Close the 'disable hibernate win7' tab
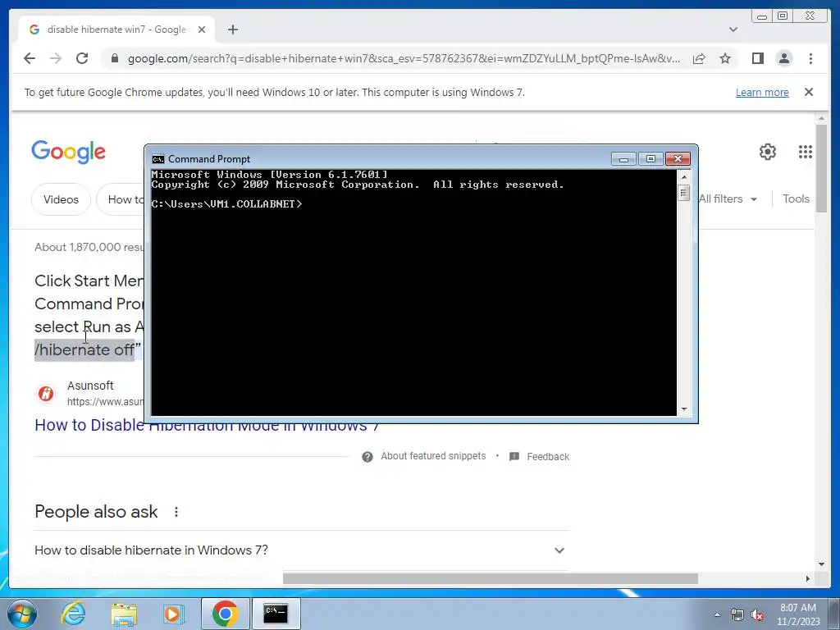The image size is (840, 630). (202, 30)
